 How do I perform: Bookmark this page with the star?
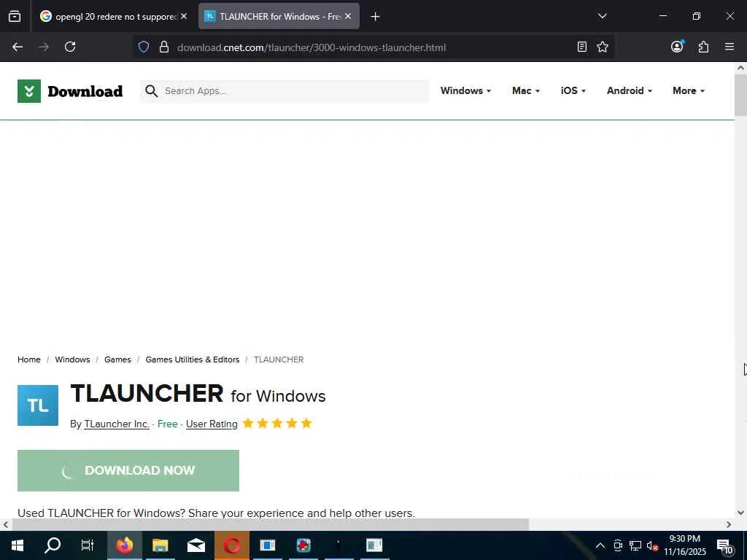pos(603,47)
